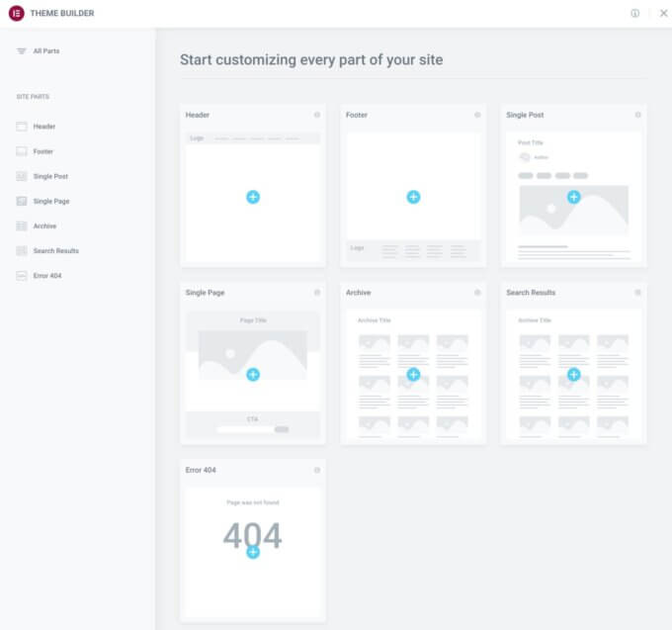The image size is (672, 630).
Task: Click the Elementor logo icon
Action: (x=16, y=13)
